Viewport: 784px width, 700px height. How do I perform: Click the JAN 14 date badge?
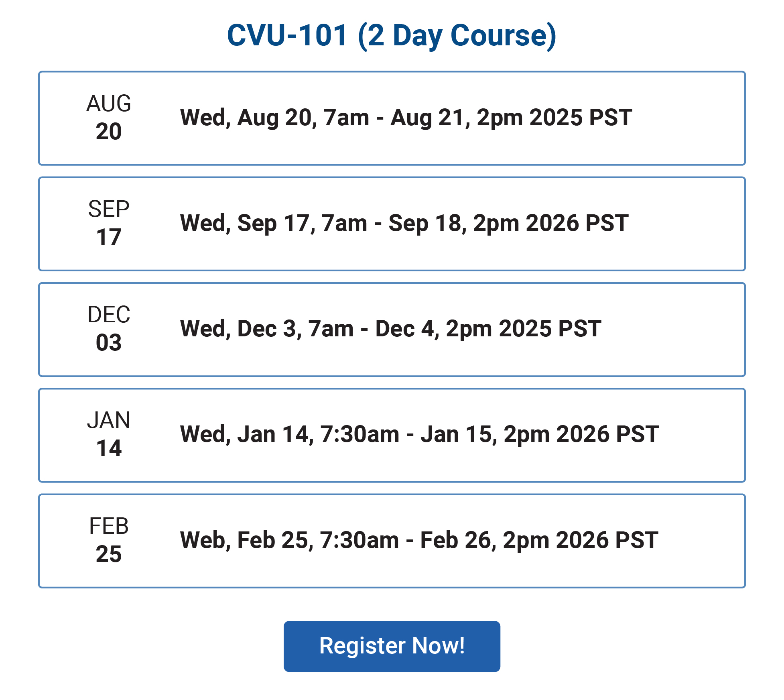109,434
